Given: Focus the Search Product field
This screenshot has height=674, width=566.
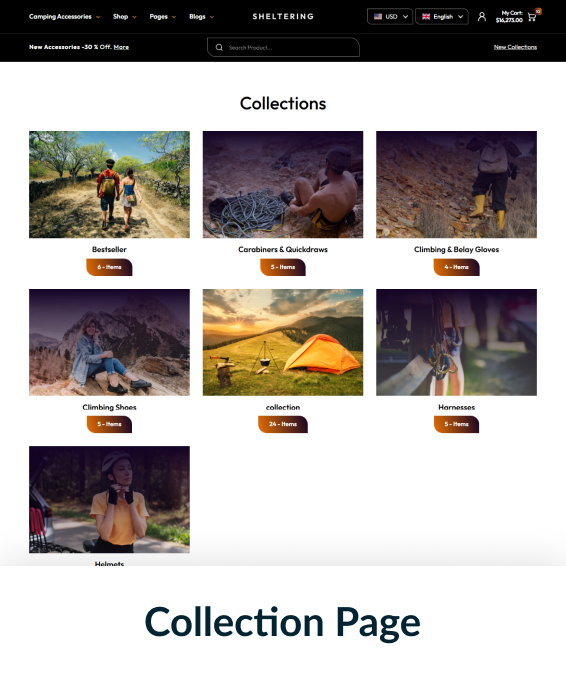Looking at the screenshot, I should pyautogui.click(x=284, y=47).
